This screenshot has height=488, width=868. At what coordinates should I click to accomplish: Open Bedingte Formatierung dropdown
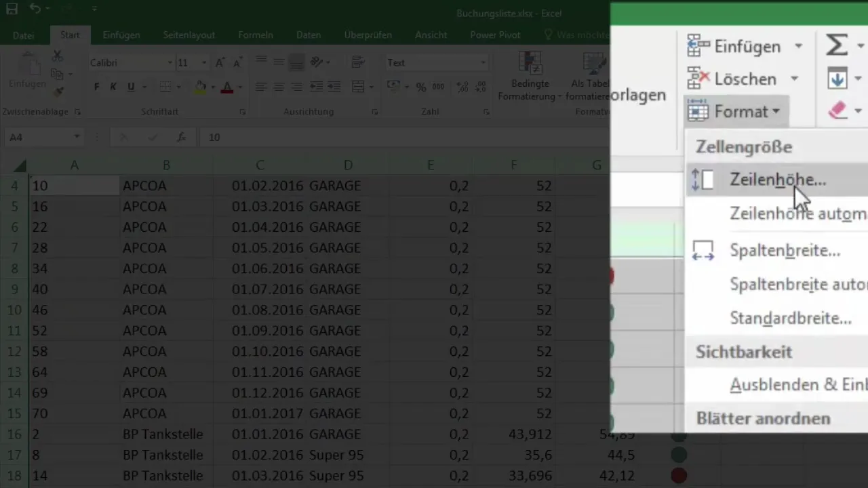(x=530, y=77)
